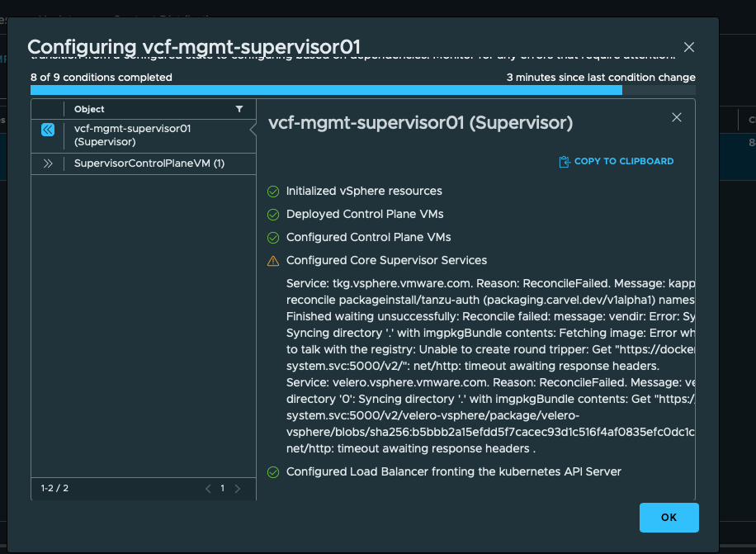Click the '1-2 / 2' pagination count
Viewport: 756px width, 554px height.
pos(54,488)
